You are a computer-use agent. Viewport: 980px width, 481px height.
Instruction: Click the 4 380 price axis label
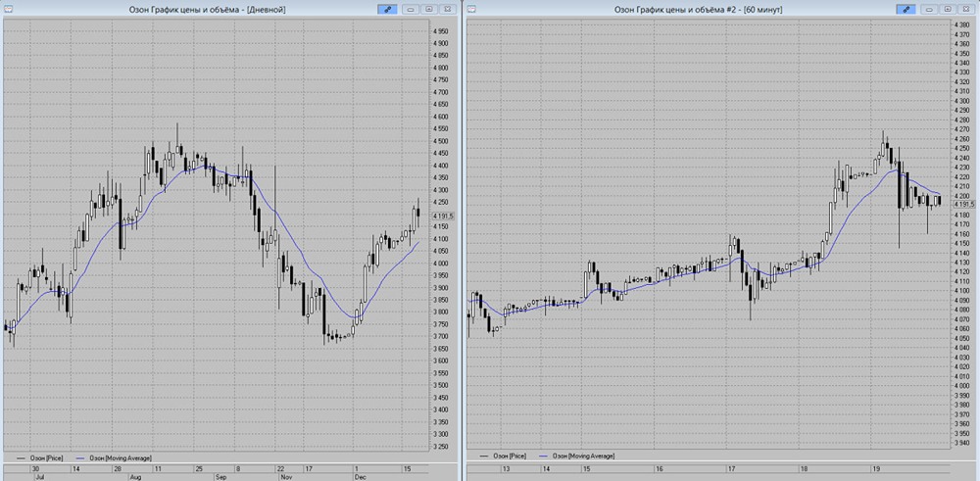(960, 24)
